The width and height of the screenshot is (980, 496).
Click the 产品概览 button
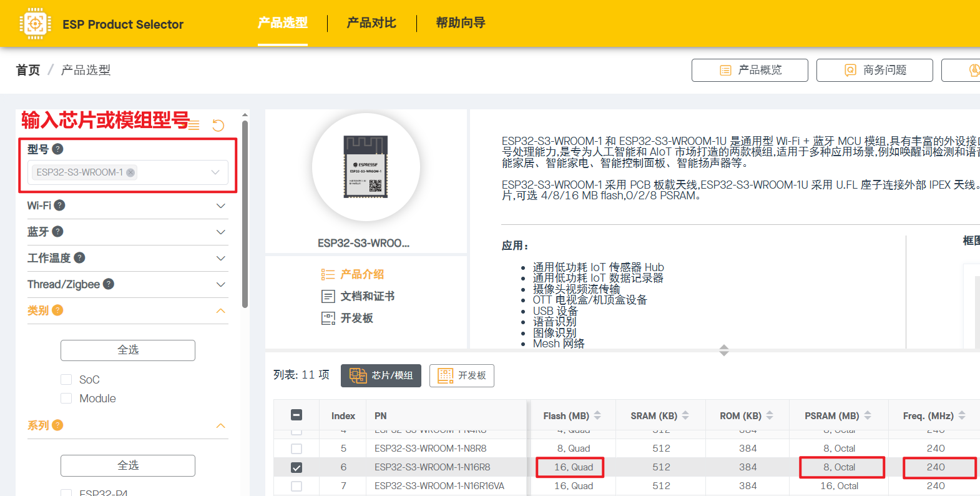point(750,70)
